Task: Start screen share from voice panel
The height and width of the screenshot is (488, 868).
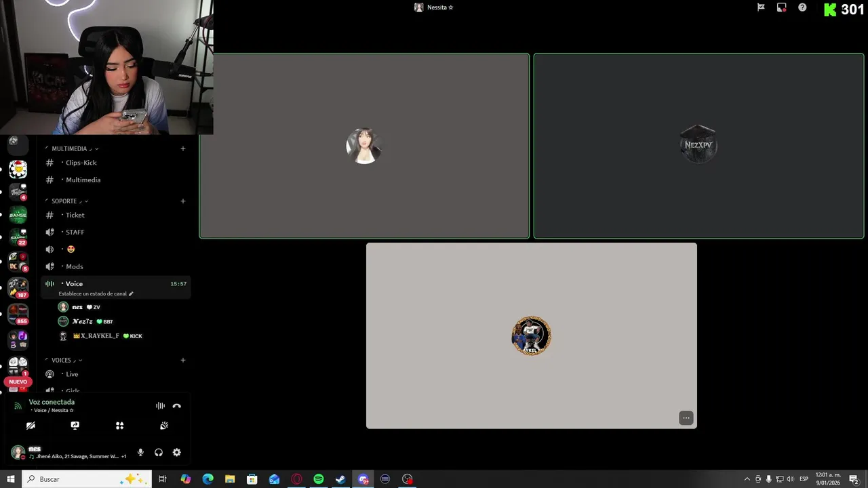Action: (x=75, y=426)
